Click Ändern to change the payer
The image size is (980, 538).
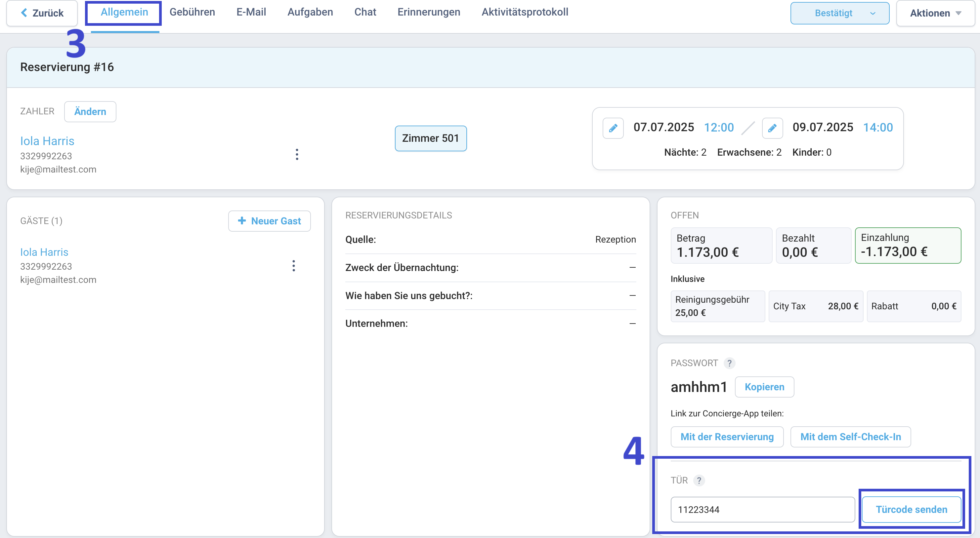coord(90,112)
